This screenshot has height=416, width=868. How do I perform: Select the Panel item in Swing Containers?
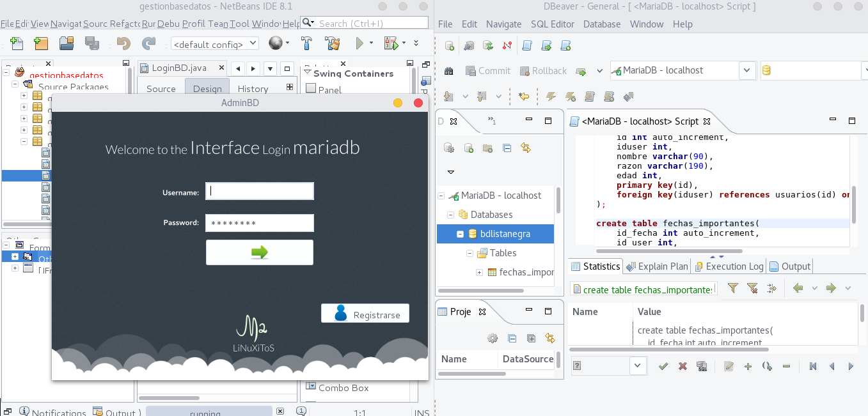323,89
